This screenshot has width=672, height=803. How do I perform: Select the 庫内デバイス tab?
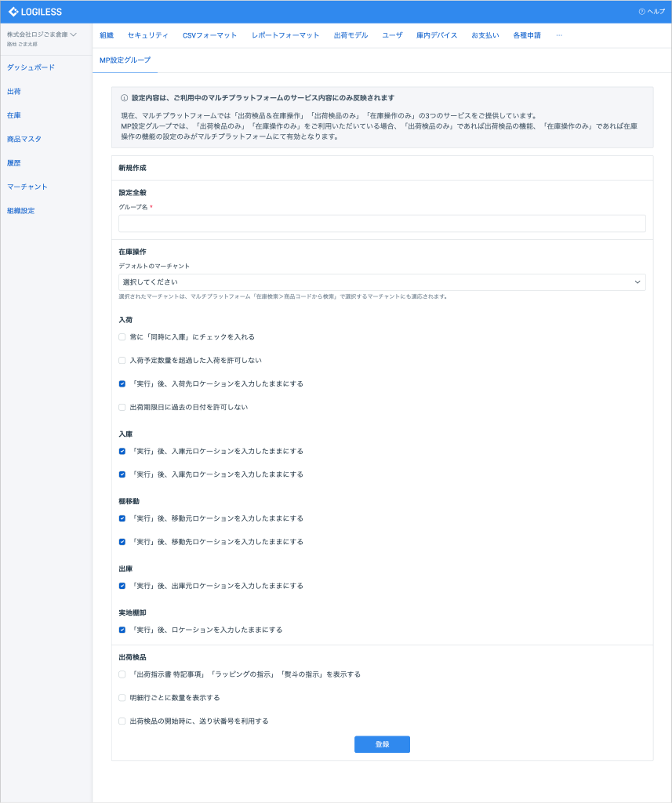click(x=436, y=35)
